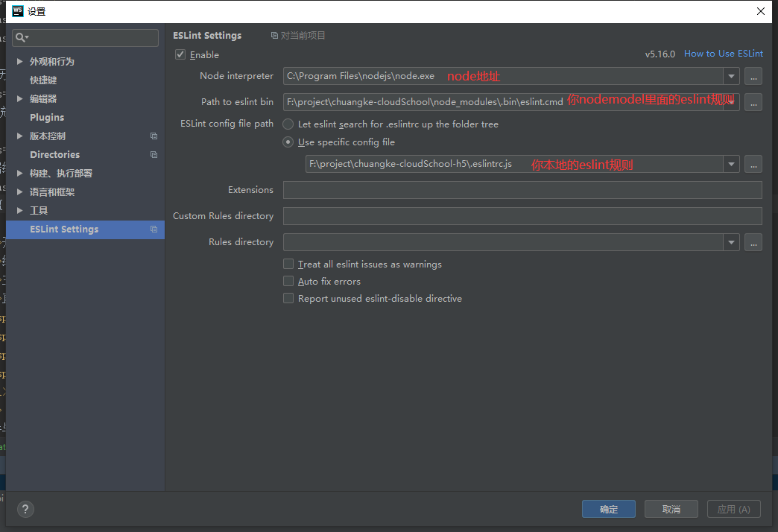Focus the settings search field
This screenshot has width=778, height=532.
(x=86, y=38)
